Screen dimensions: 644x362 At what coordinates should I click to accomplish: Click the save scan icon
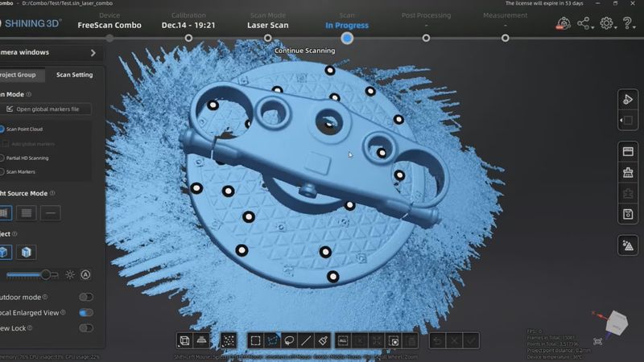[x=628, y=213]
